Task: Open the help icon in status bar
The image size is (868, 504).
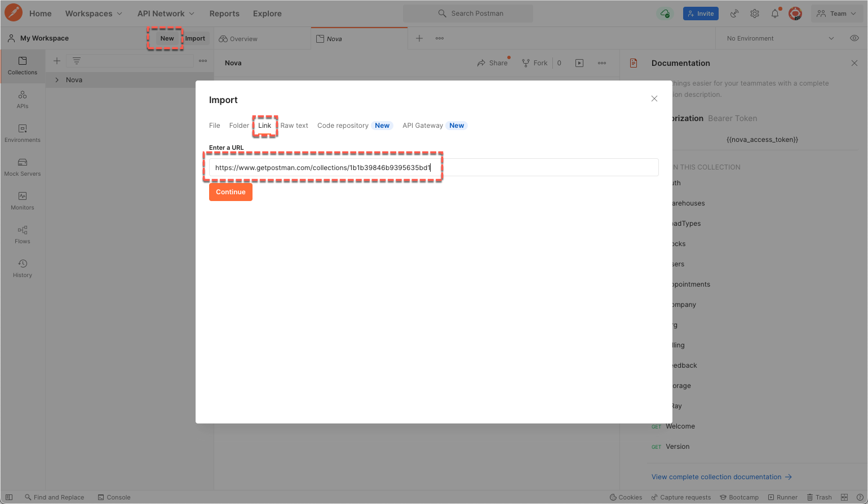Action: click(860, 497)
